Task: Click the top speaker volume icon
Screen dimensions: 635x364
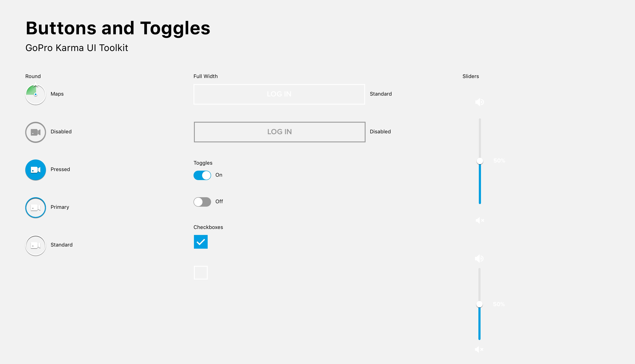Action: click(x=479, y=102)
